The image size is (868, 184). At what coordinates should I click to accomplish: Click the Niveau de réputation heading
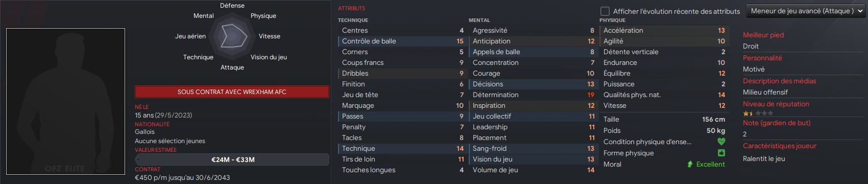click(776, 104)
